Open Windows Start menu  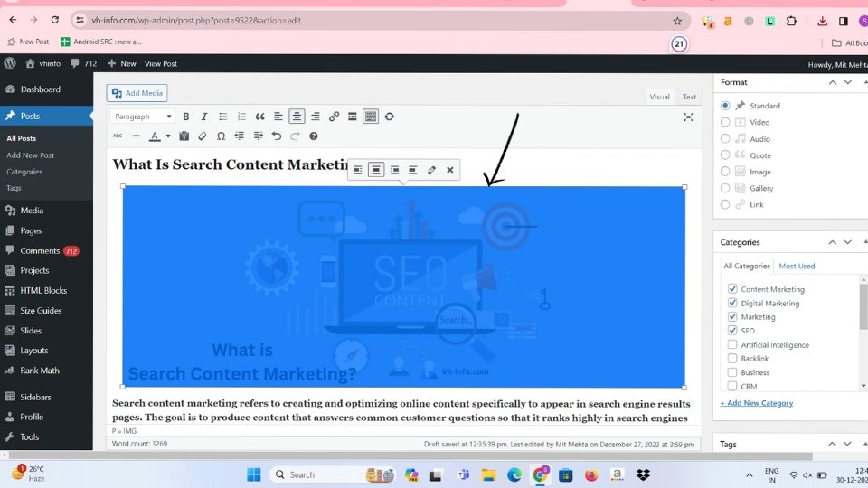click(253, 474)
